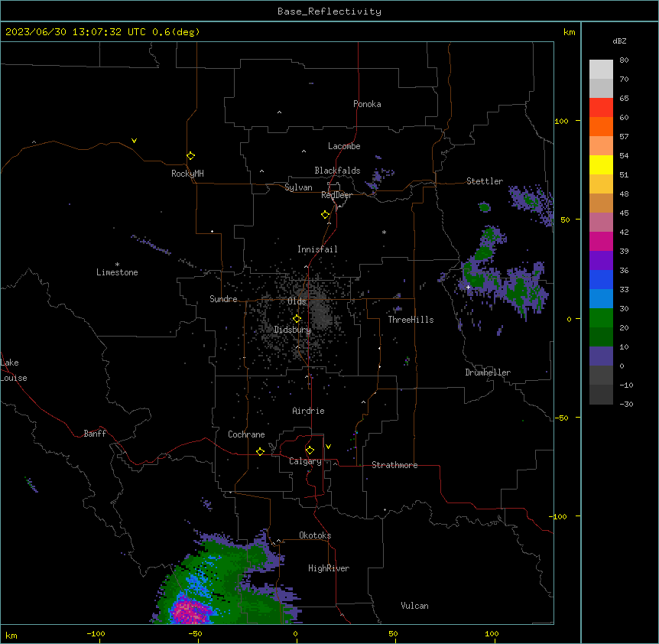Screen dimensions: 659x644
Task: Click the Base_Reflectivity title
Action: (x=329, y=11)
